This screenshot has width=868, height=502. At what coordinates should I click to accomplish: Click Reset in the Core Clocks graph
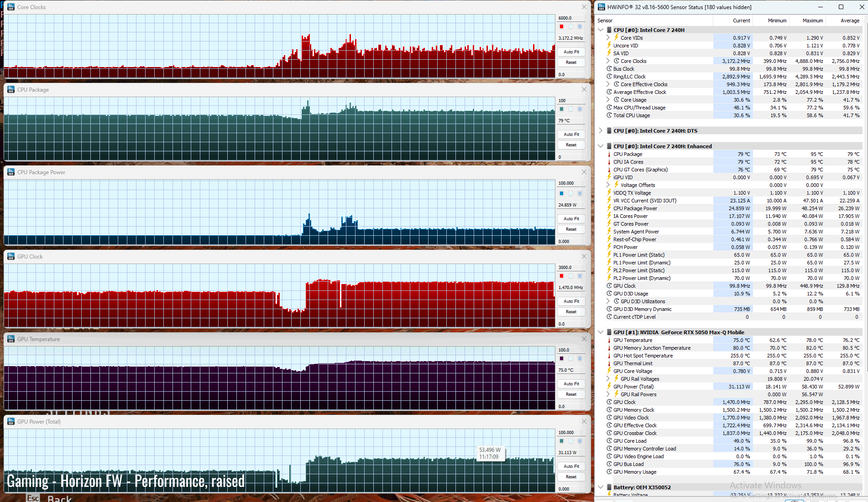point(571,62)
